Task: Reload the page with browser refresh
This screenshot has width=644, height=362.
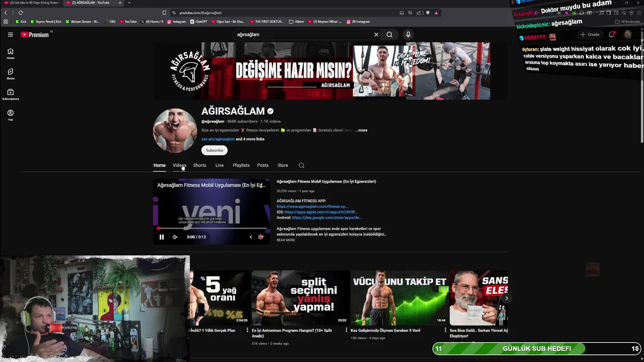Action: (x=21, y=13)
